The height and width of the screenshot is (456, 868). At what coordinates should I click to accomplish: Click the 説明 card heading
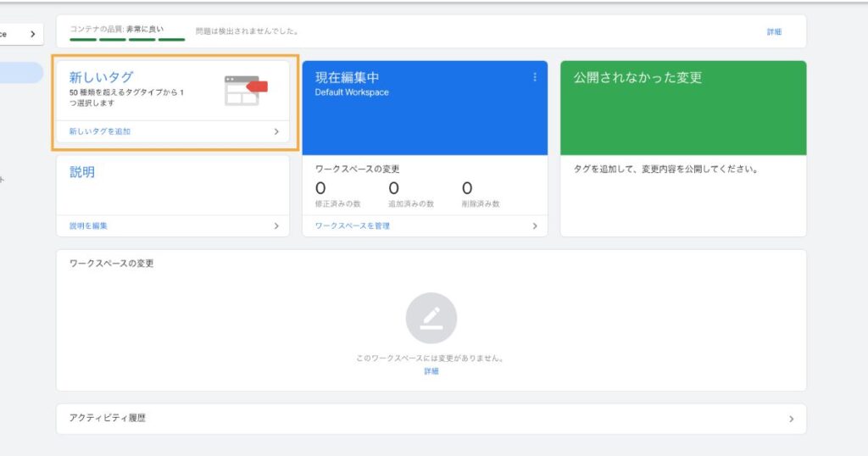tap(82, 172)
